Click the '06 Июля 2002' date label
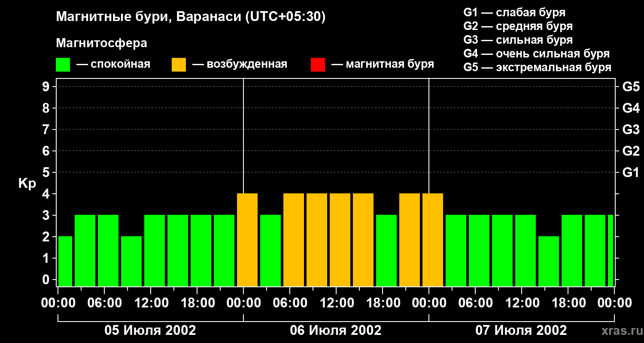The image size is (644, 343). [336, 331]
